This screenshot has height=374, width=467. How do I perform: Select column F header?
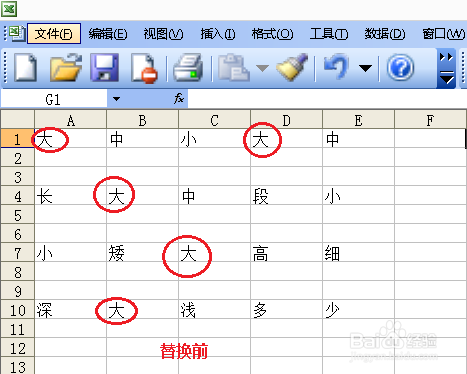point(430,120)
